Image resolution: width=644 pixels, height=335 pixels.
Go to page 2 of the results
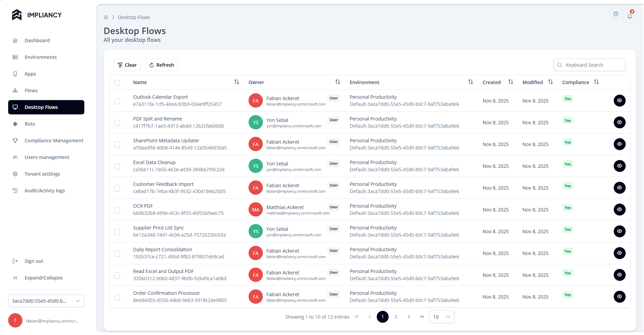pyautogui.click(x=395, y=317)
